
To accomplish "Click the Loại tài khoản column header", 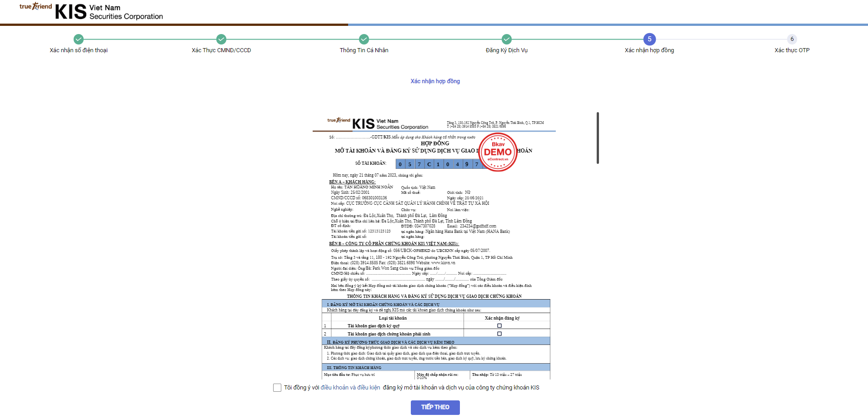I will 393,318.
